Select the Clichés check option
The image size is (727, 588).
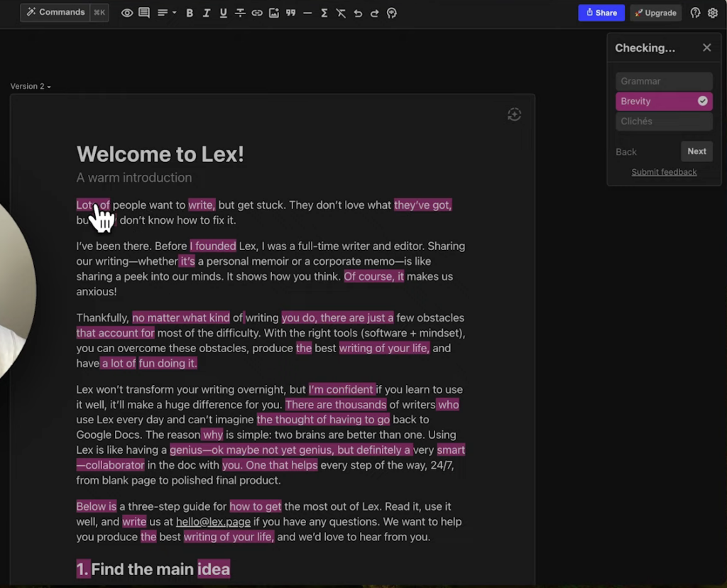[664, 121]
